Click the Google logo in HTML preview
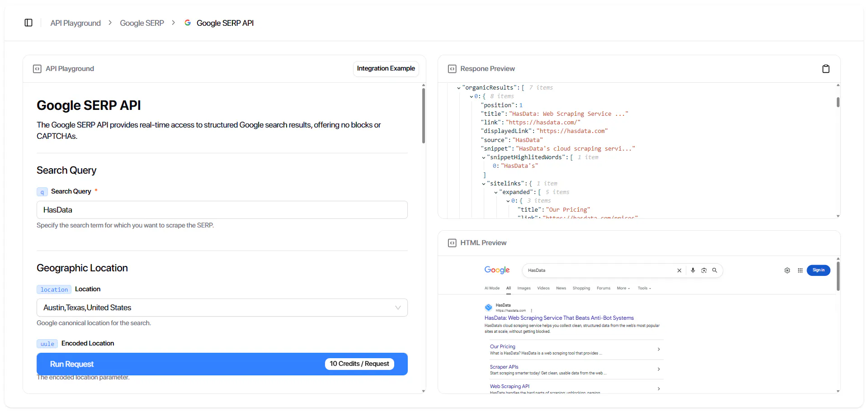The height and width of the screenshot is (412, 868). [497, 270]
